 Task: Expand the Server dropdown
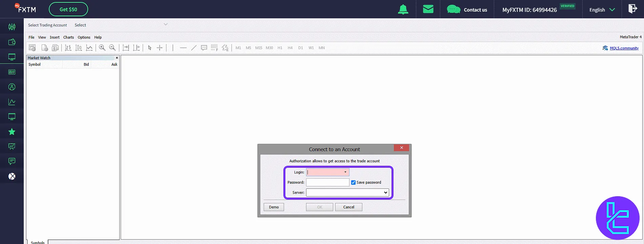(x=385, y=192)
